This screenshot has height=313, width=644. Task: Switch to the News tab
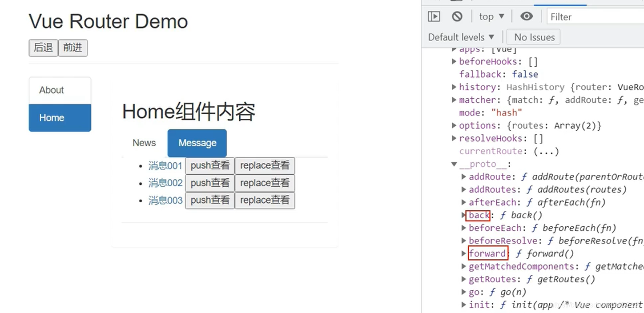144,143
